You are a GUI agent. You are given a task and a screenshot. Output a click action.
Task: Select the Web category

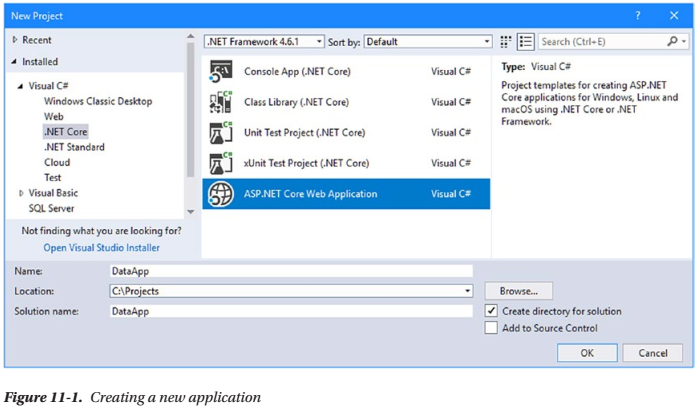tap(54, 116)
